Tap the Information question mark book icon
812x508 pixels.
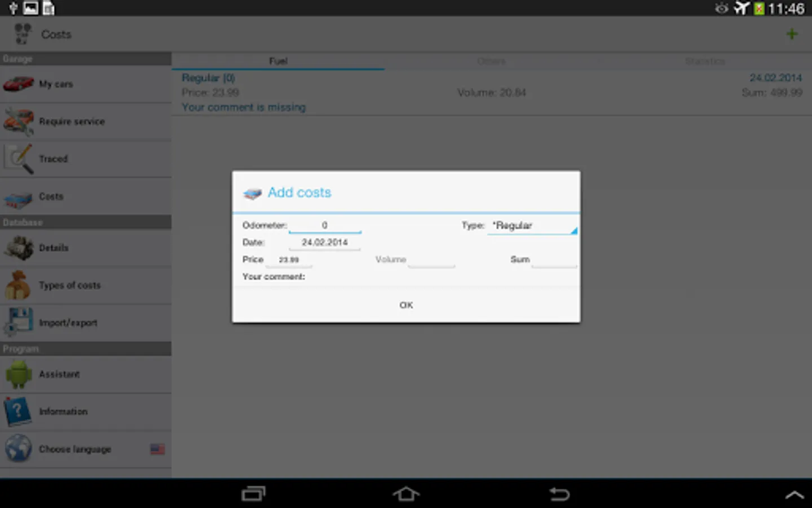pyautogui.click(x=17, y=411)
